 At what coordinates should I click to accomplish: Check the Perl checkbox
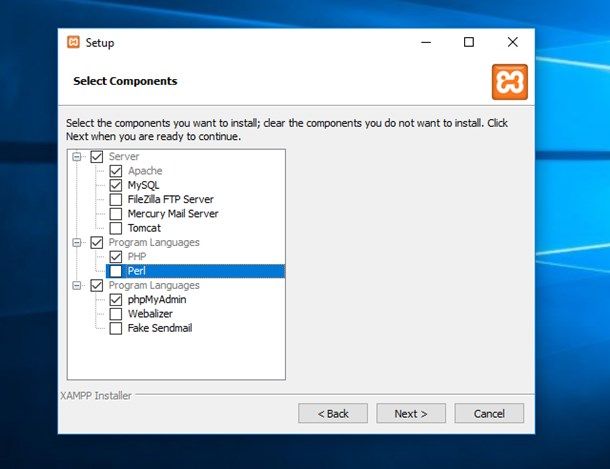tap(116, 271)
